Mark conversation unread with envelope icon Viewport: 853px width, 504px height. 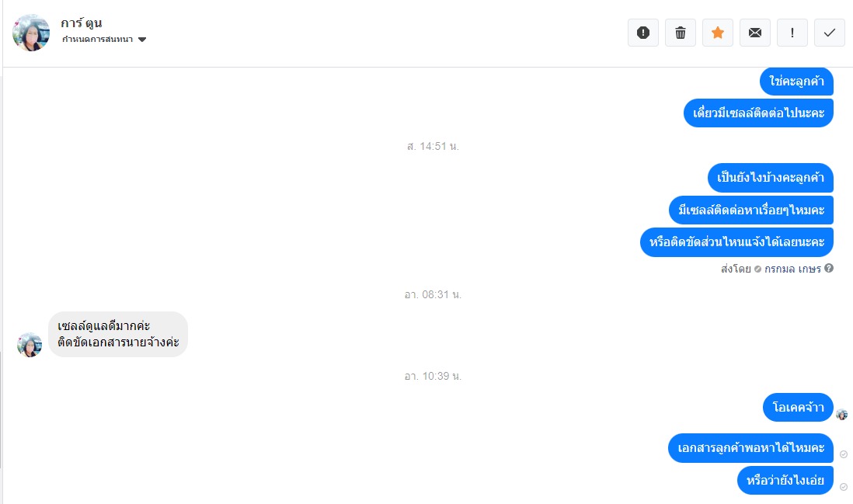(x=755, y=33)
